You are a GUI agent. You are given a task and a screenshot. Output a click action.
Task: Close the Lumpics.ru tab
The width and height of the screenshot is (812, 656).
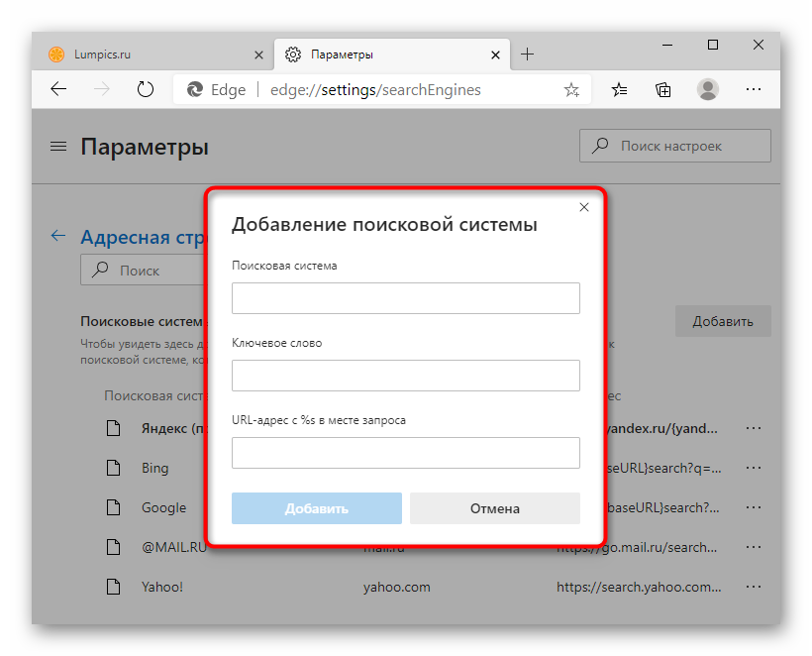(258, 55)
